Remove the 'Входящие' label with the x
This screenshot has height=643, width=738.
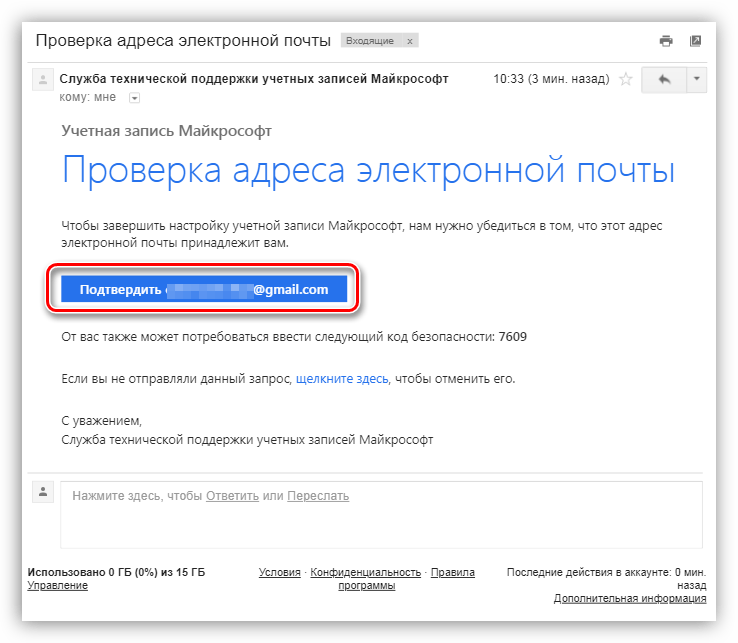(x=410, y=41)
